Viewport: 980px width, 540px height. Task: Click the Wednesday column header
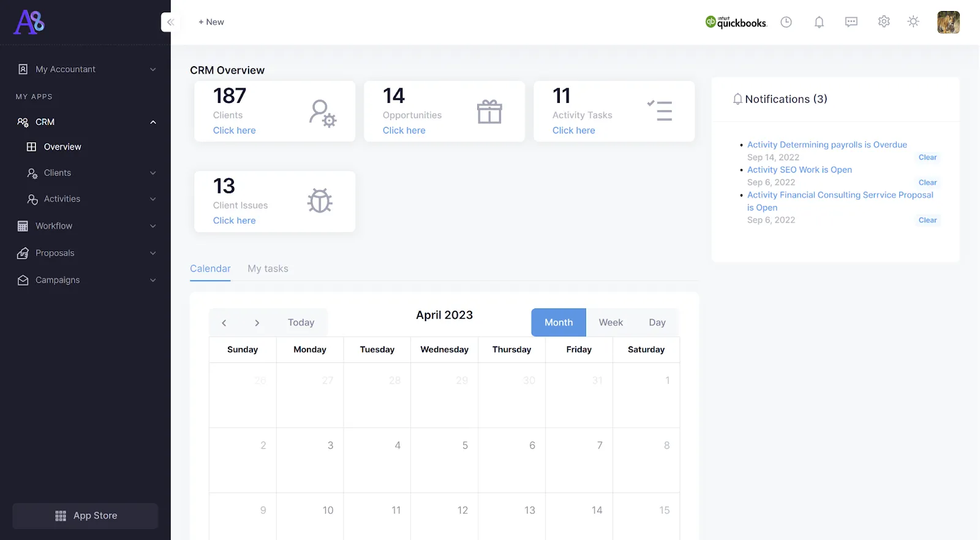pos(445,349)
